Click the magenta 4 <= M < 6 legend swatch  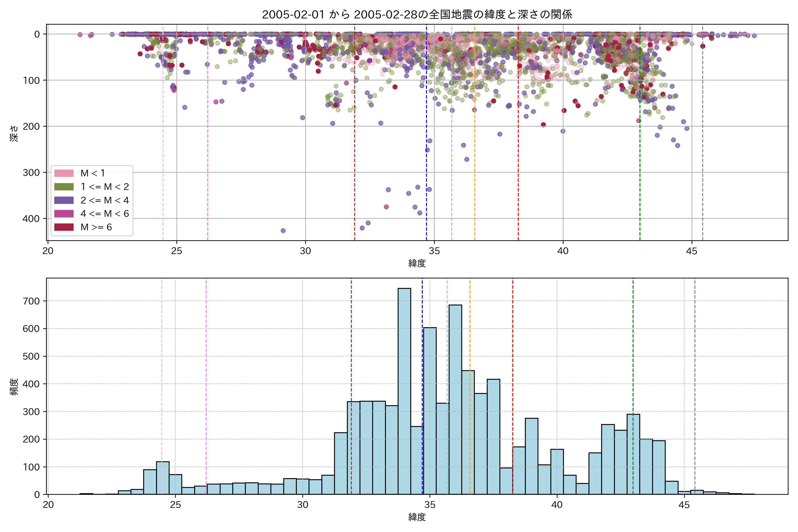coord(64,213)
